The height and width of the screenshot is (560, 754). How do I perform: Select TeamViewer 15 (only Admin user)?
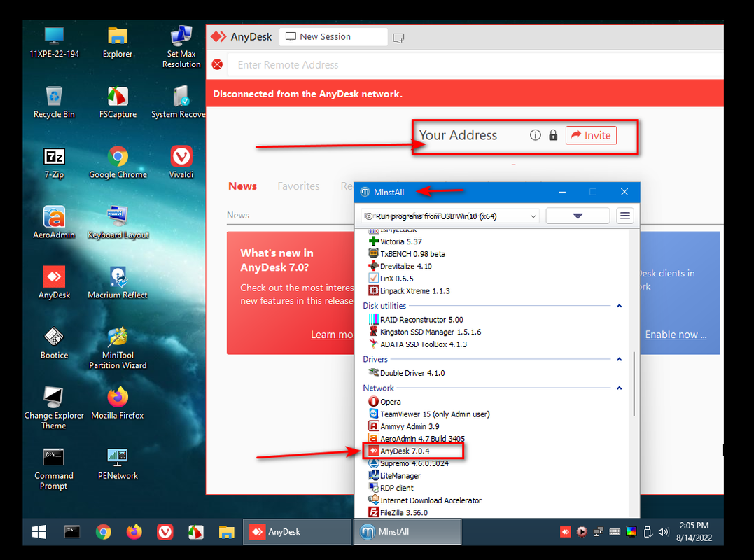pos(429,414)
